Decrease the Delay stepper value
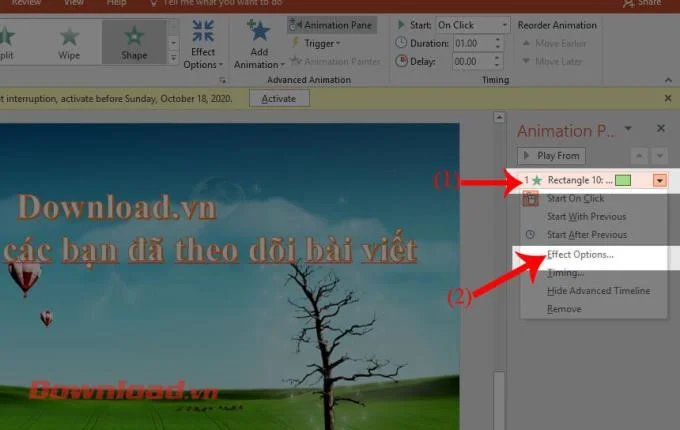Image resolution: width=680 pixels, height=430 pixels. click(498, 65)
